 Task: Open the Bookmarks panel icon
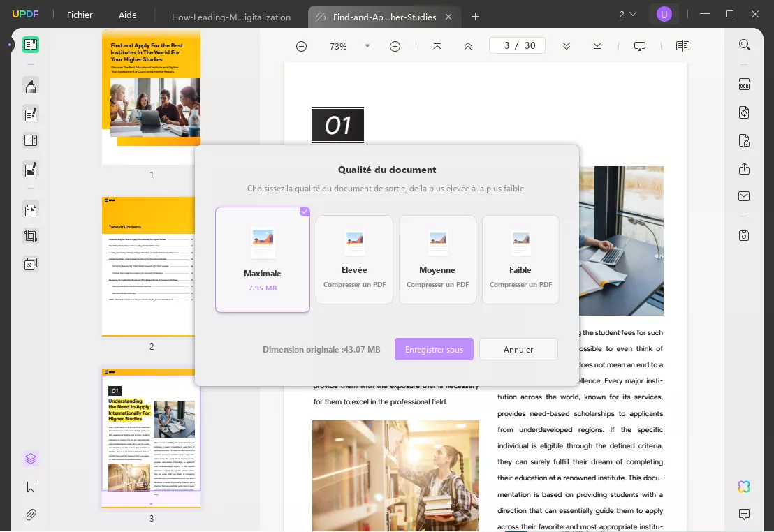[x=31, y=487]
